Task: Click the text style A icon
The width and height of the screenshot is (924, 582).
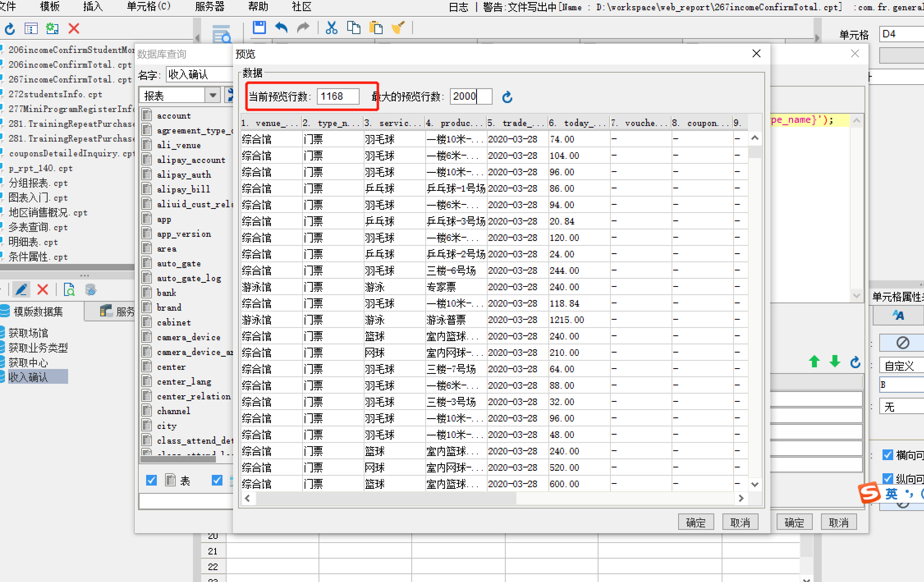Action: tap(898, 315)
